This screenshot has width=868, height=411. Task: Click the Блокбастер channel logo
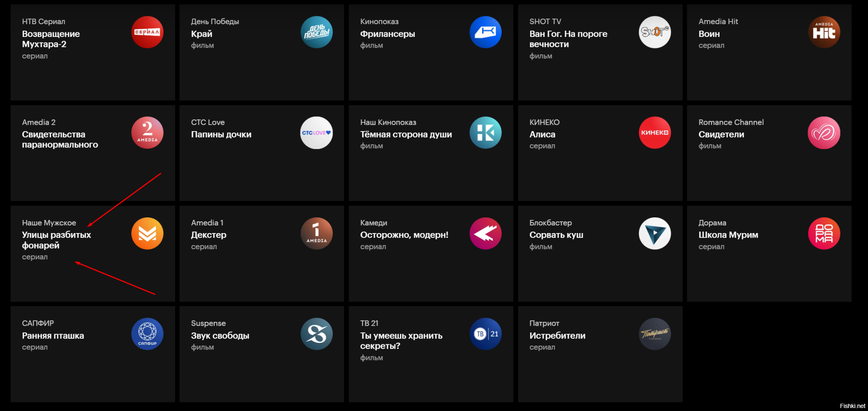click(x=655, y=234)
